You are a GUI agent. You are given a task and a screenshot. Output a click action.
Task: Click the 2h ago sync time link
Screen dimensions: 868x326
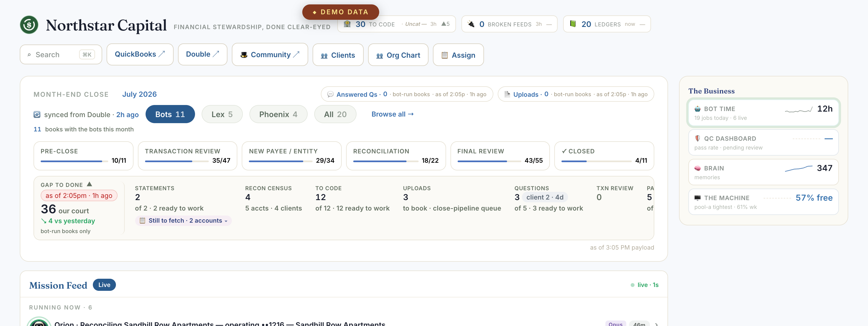(127, 115)
